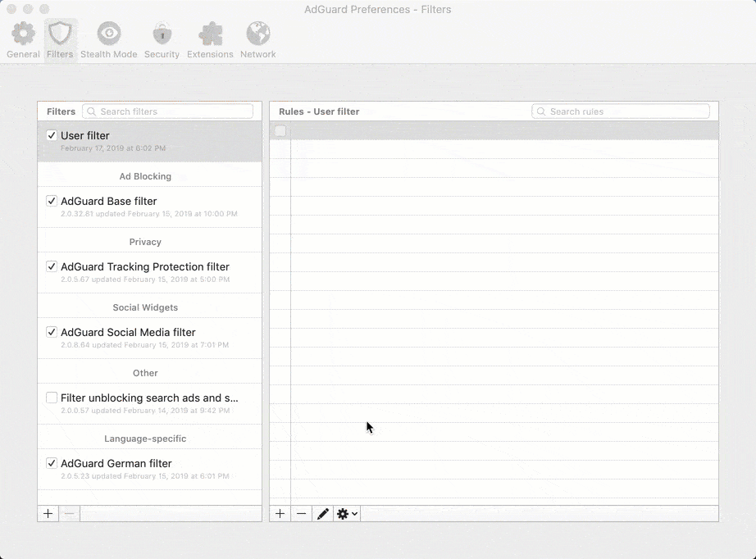Uncheck AdGuard German filter
Image resolution: width=756 pixels, height=559 pixels.
click(52, 463)
